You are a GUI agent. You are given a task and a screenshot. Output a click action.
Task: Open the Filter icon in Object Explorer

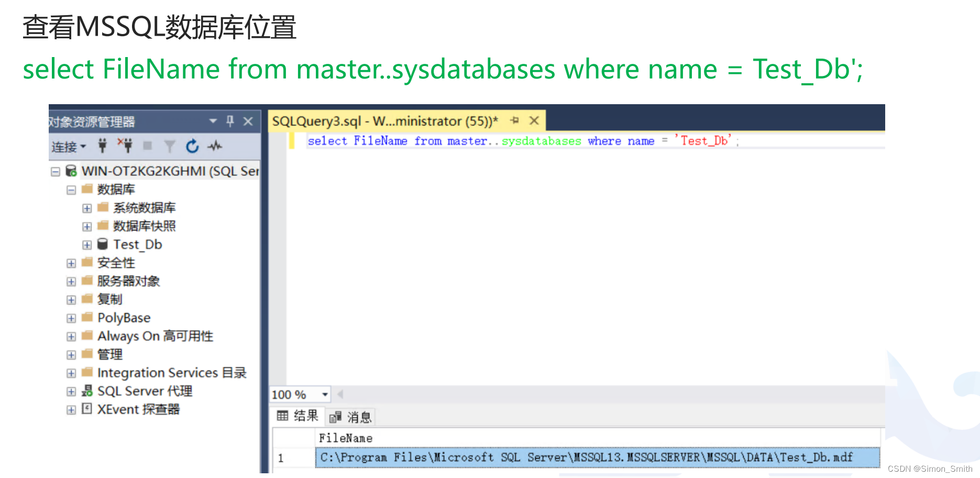point(169,147)
